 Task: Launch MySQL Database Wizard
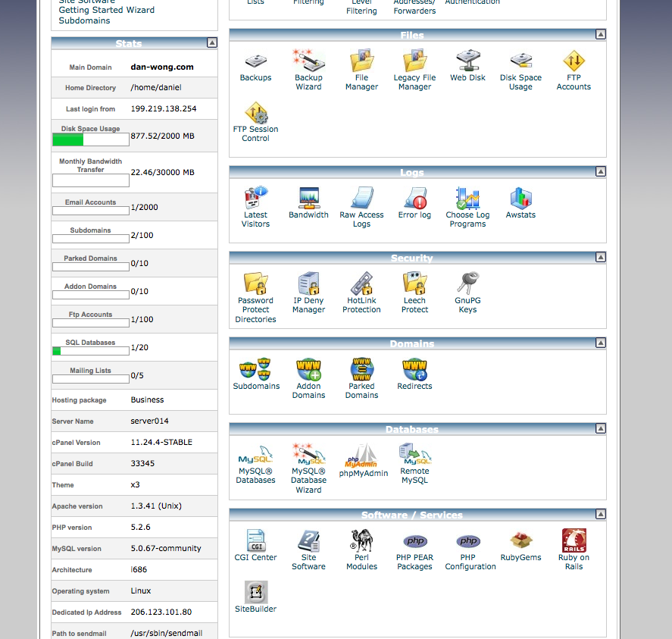[x=308, y=455]
